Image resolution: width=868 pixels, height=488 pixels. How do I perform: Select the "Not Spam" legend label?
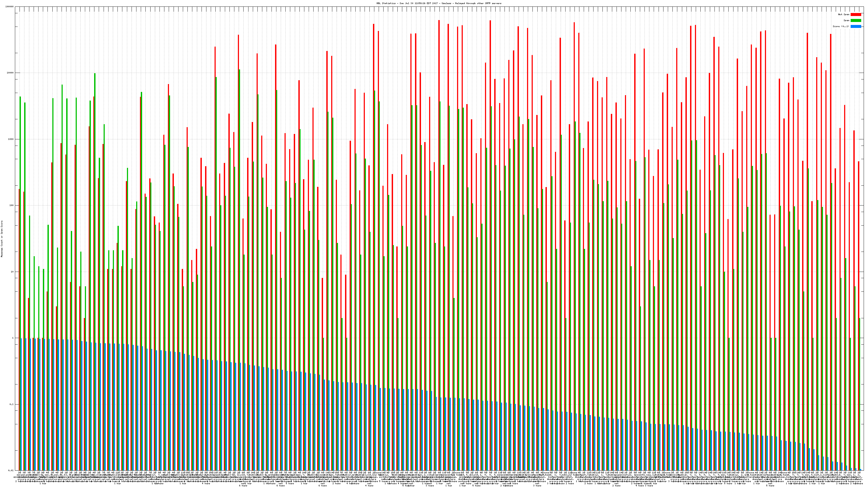[844, 14]
